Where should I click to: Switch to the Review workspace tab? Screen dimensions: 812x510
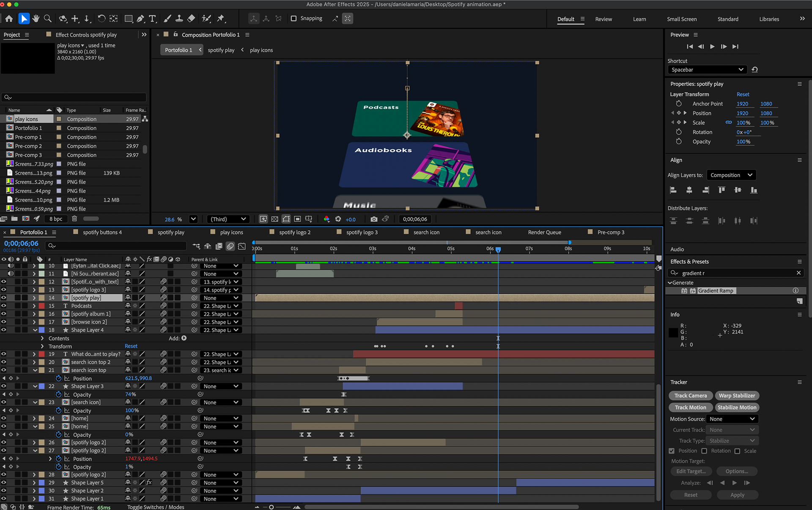(603, 19)
